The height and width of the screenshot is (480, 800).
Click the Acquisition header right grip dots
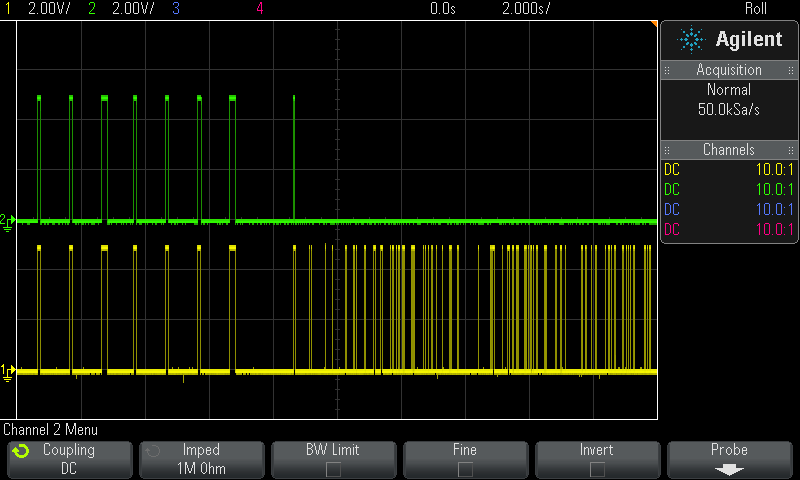pos(791,70)
